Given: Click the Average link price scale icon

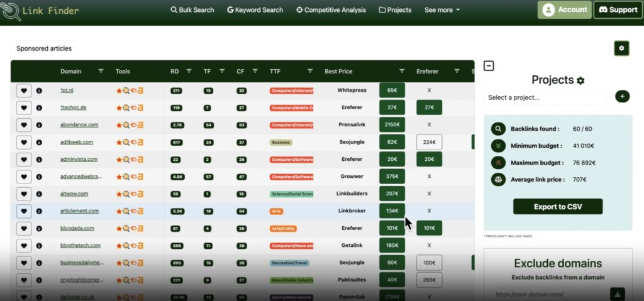Looking at the screenshot, I should [498, 180].
